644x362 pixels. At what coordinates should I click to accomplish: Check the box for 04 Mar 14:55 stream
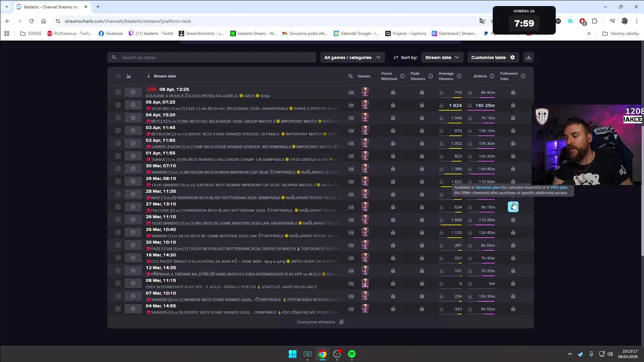coord(118,309)
